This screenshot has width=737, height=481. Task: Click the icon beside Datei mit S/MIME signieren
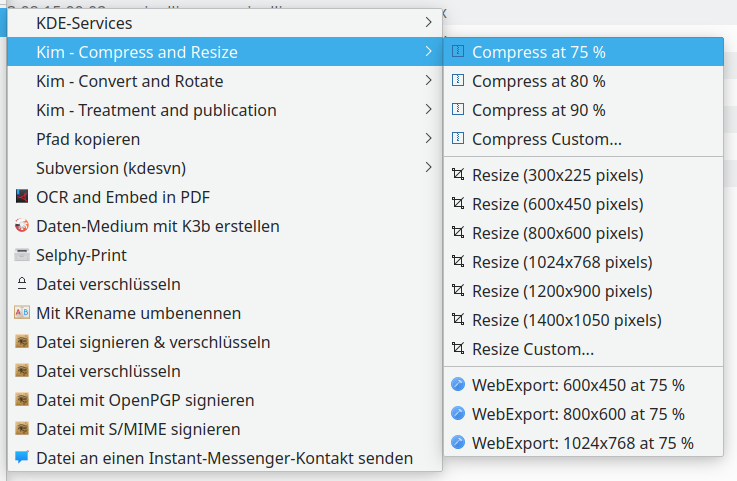(22, 429)
